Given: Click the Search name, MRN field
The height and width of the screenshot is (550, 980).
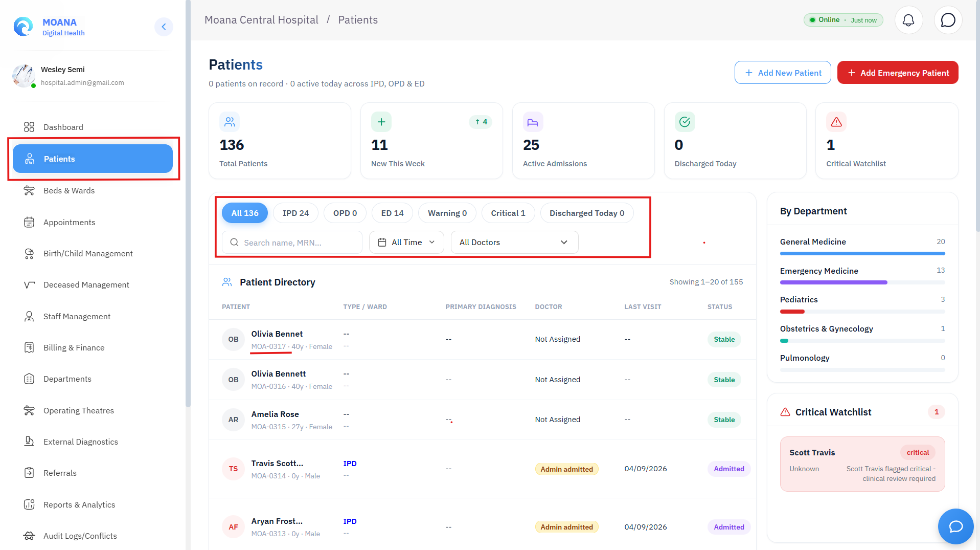Looking at the screenshot, I should pos(292,243).
